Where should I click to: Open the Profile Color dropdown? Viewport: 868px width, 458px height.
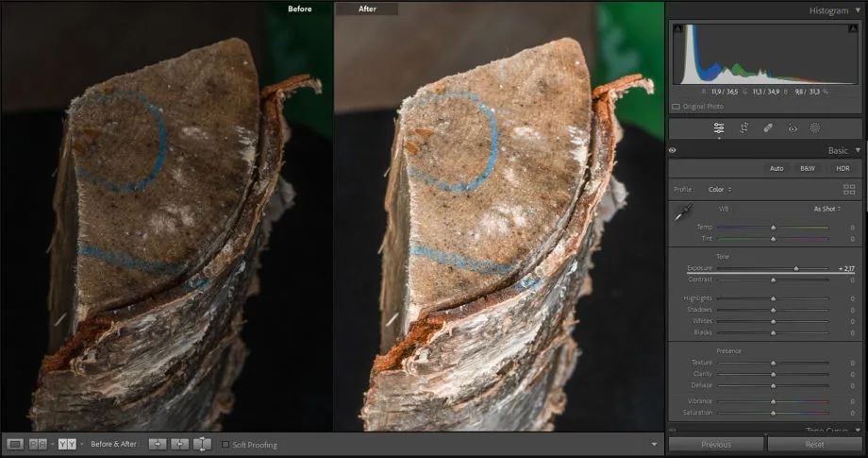coord(720,190)
